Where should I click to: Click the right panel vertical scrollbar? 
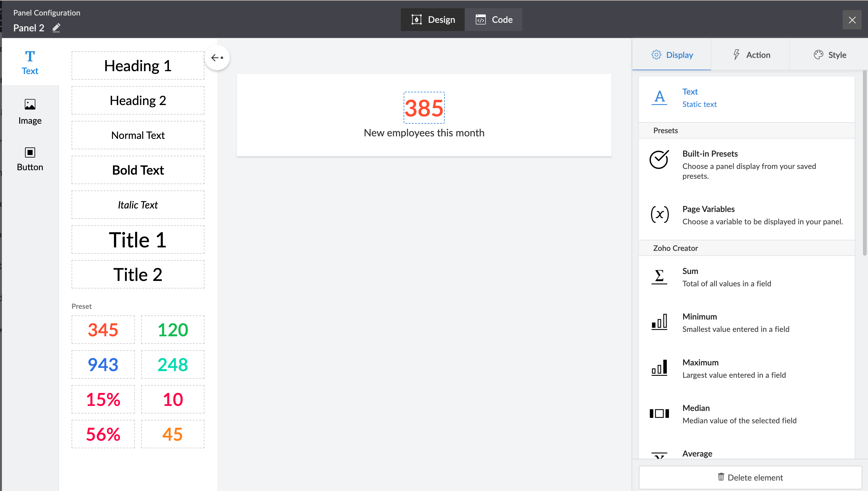[x=864, y=162]
